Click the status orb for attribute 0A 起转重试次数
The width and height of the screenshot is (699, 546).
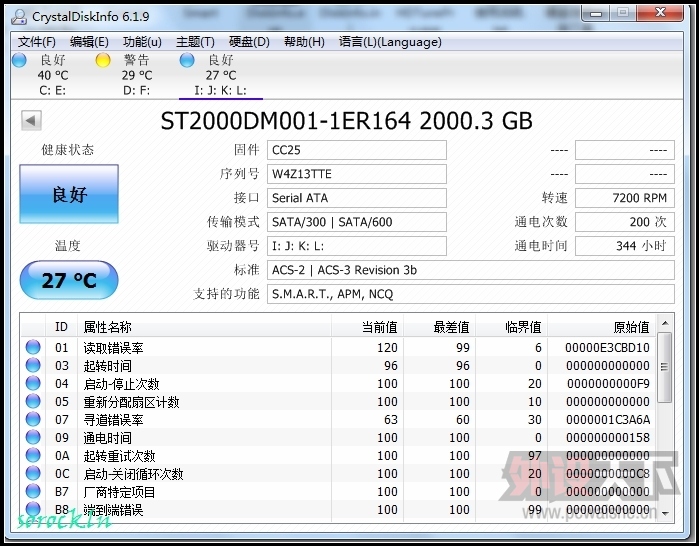coord(33,456)
